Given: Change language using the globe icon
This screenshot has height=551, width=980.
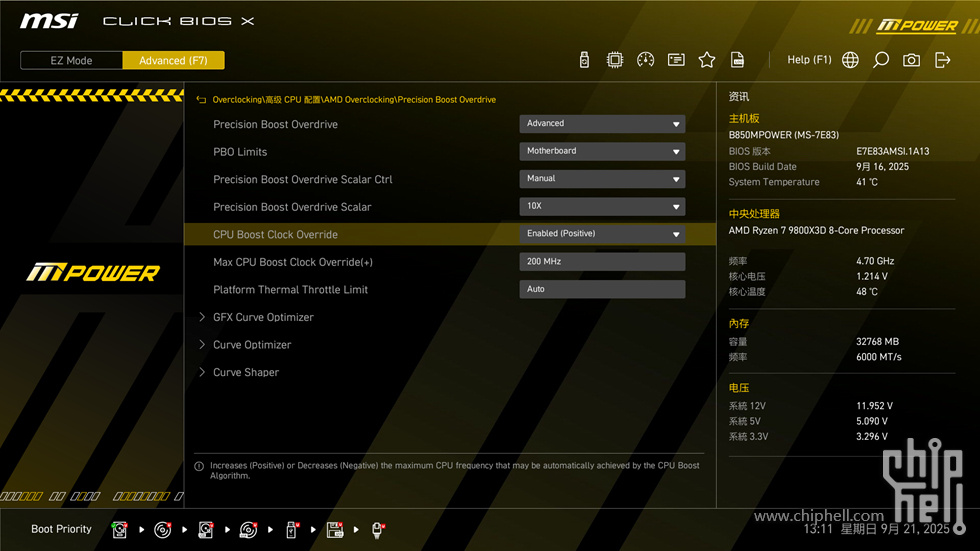Looking at the screenshot, I should [x=850, y=60].
